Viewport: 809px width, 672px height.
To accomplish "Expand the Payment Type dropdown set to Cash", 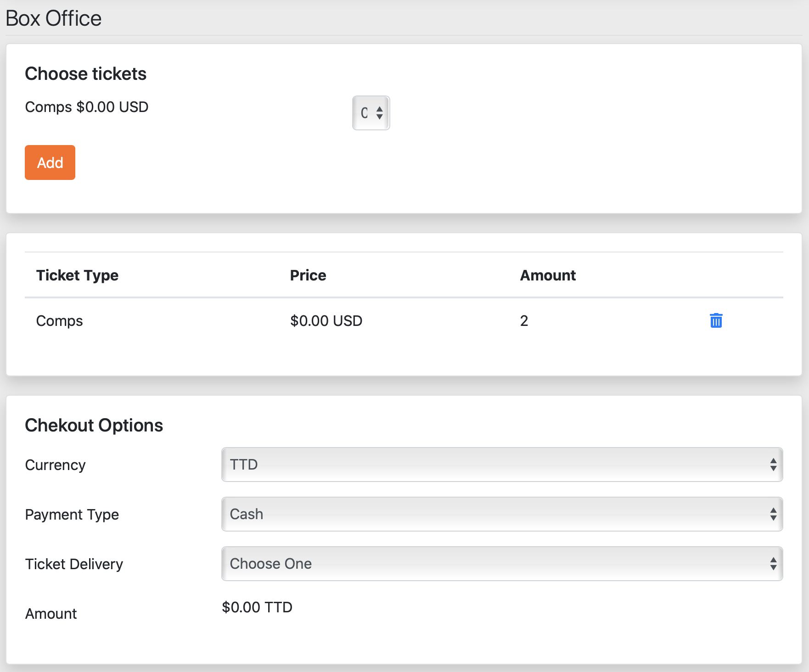I will [502, 514].
